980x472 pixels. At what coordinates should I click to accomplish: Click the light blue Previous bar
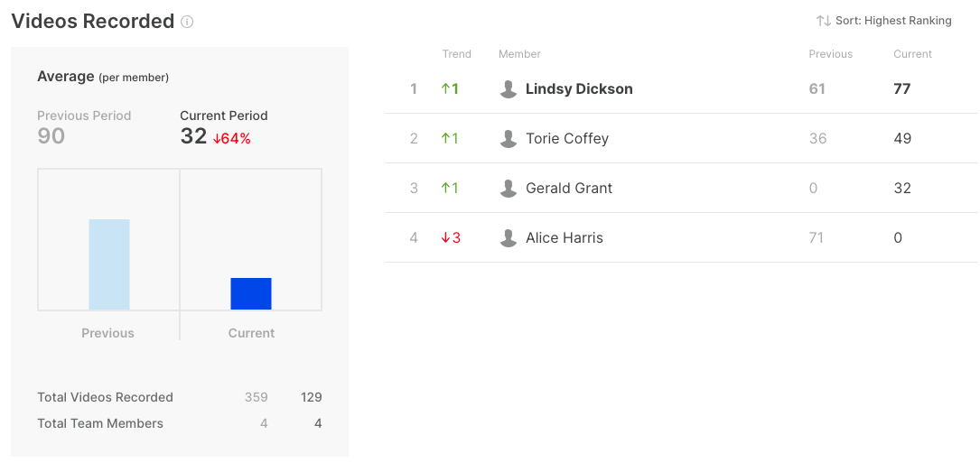(x=109, y=264)
